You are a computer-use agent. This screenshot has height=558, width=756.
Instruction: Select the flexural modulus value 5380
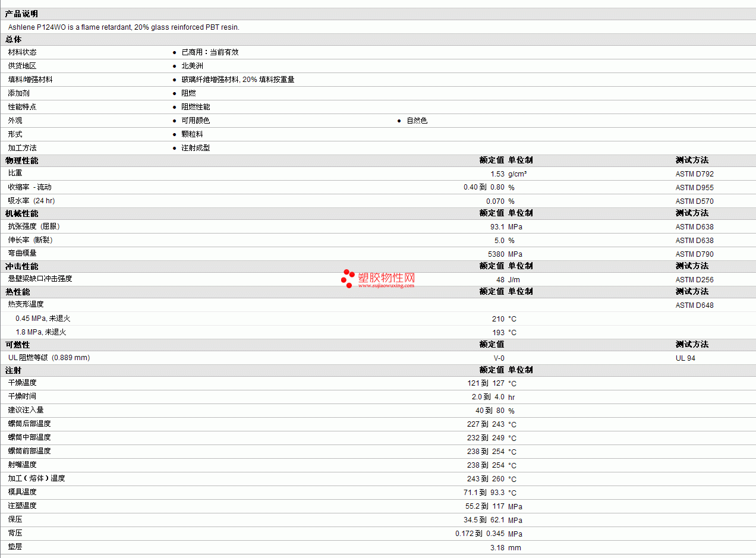496,254
